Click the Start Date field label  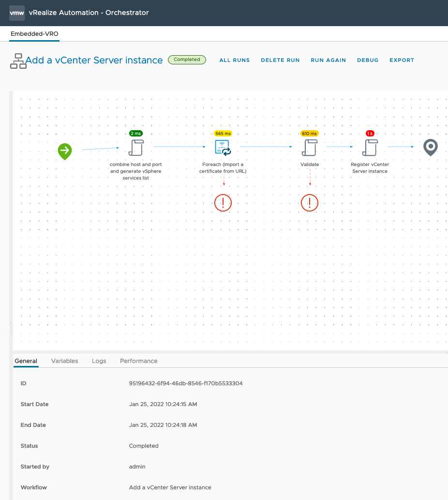[x=34, y=404]
